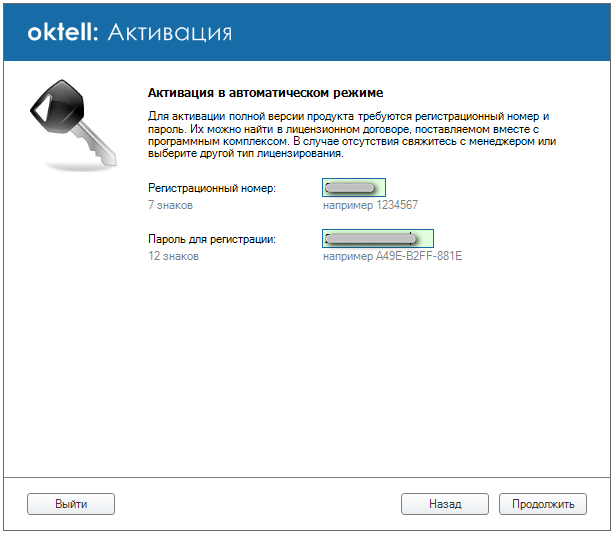This screenshot has width=615, height=535.
Task: Click the "Пароль для регистрации:" label
Action: pos(211,239)
